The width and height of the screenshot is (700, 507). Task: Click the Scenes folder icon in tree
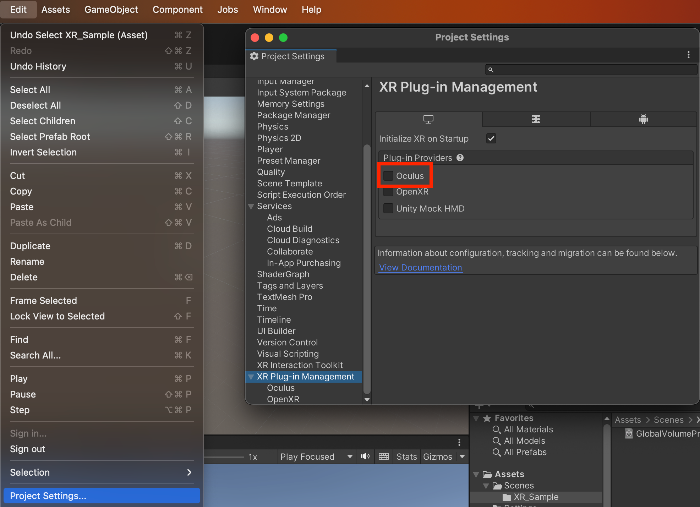point(497,486)
